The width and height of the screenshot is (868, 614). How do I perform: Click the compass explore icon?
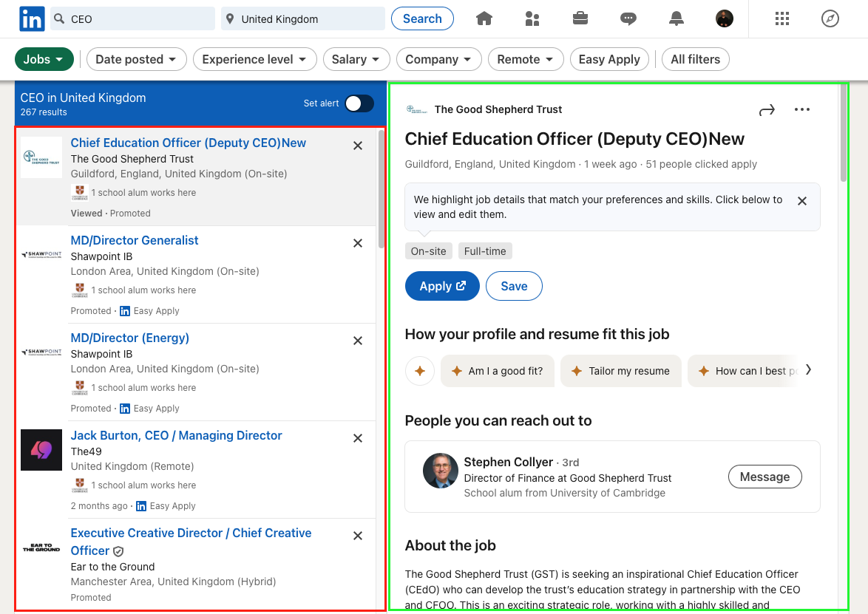point(830,18)
